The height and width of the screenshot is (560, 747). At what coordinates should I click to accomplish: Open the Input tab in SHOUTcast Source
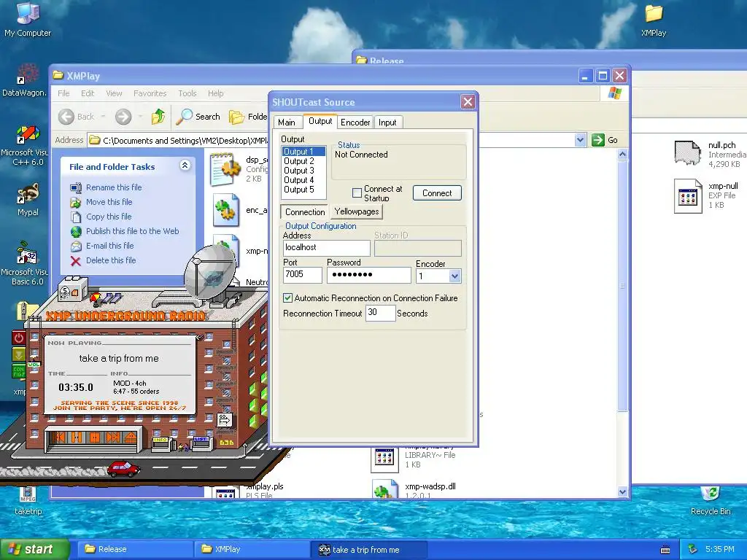(387, 122)
